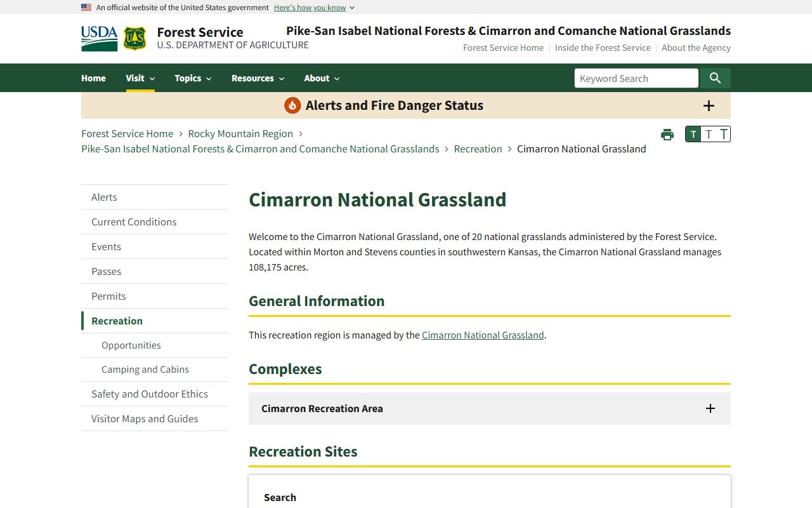This screenshot has height=508, width=812.
Task: Open the Visit dropdown menu
Action: [140, 78]
